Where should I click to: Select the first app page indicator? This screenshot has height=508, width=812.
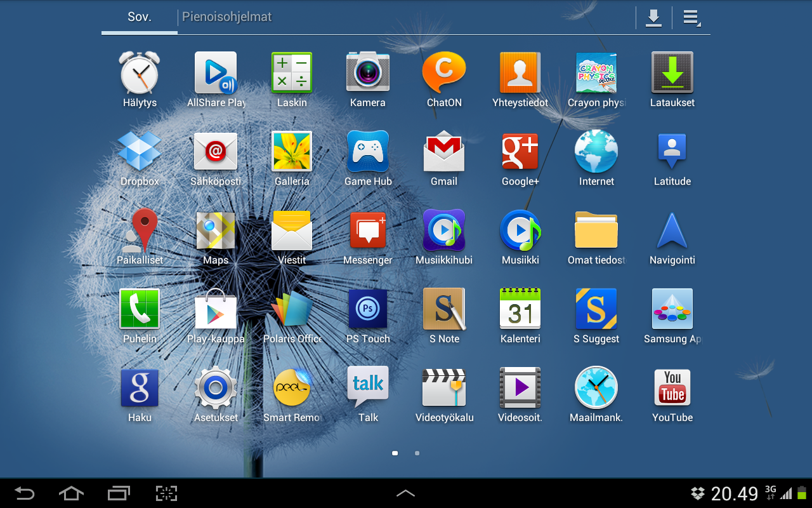(x=395, y=453)
